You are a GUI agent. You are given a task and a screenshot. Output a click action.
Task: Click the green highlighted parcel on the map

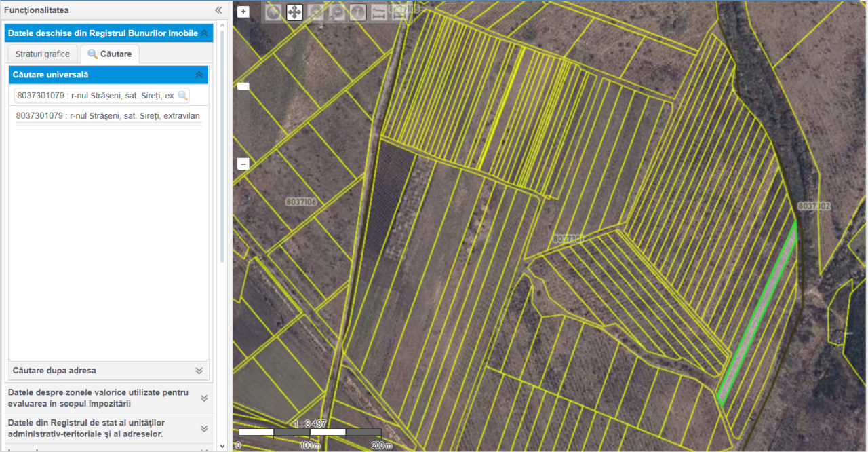pos(757,314)
